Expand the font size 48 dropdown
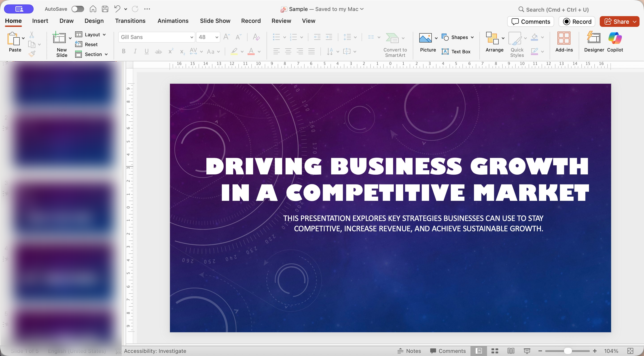 (216, 37)
